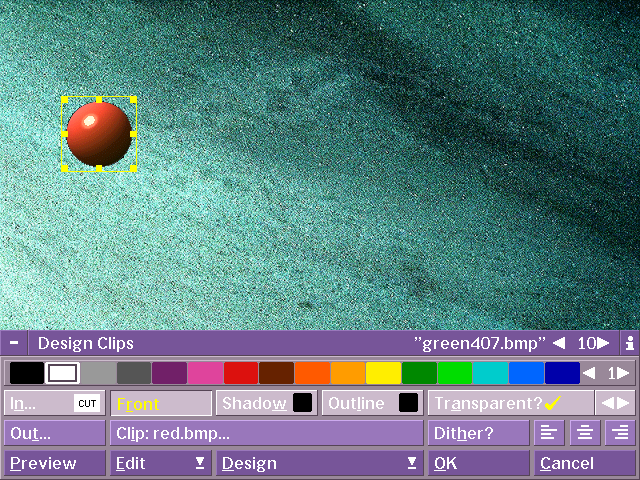The height and width of the screenshot is (480, 640).
Task: Enable the Dither? option
Action: (x=478, y=433)
